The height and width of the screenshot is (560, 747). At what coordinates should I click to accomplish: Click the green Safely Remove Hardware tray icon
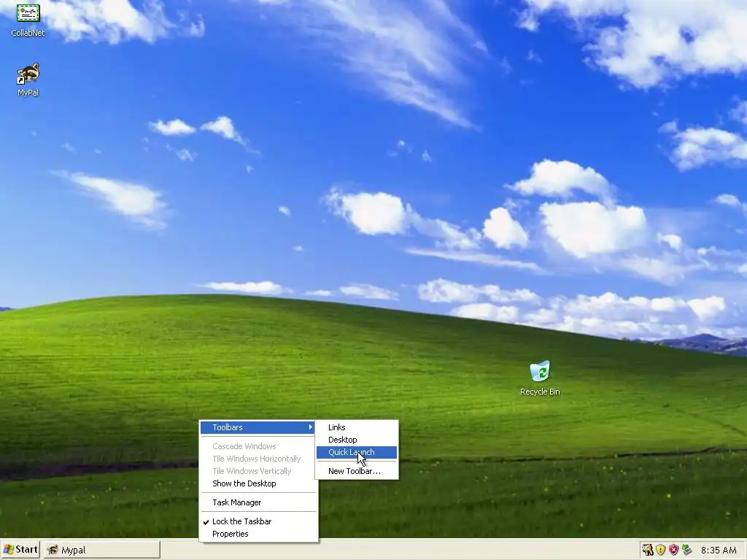[686, 550]
